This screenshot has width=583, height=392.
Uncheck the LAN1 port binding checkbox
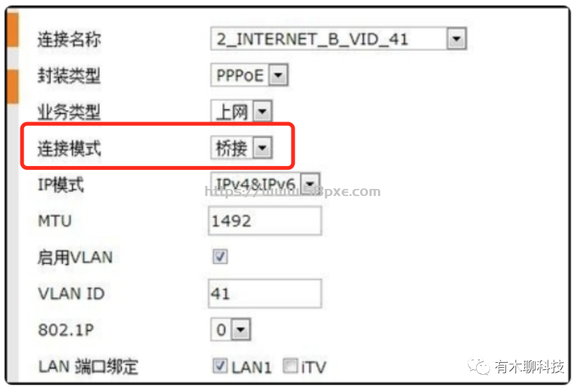[220, 366]
